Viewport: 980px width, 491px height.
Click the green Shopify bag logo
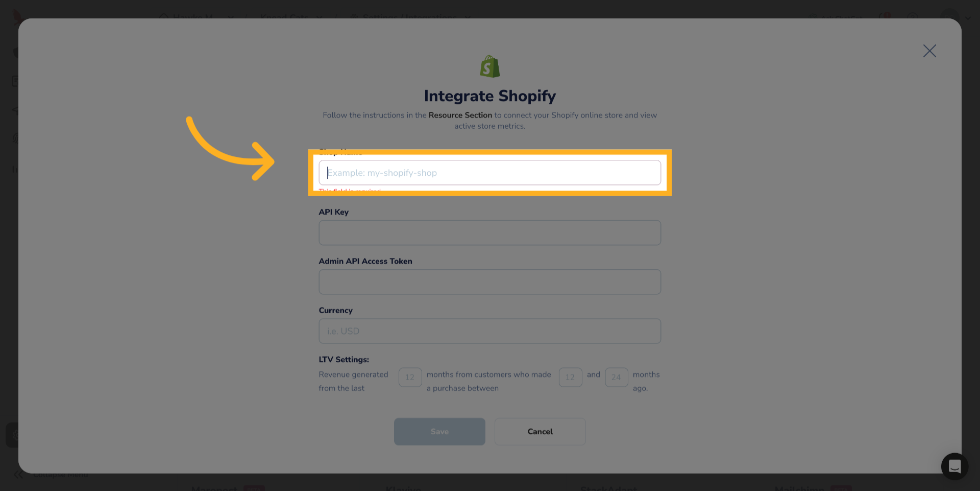click(489, 66)
